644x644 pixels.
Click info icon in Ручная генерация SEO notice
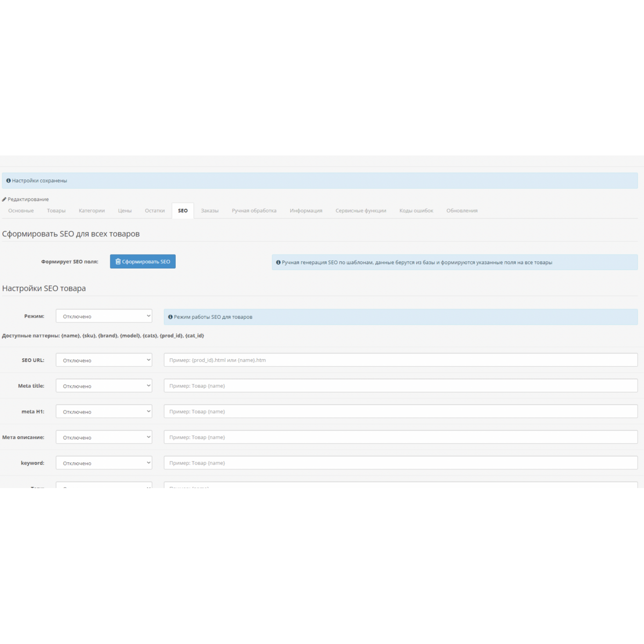tap(278, 262)
